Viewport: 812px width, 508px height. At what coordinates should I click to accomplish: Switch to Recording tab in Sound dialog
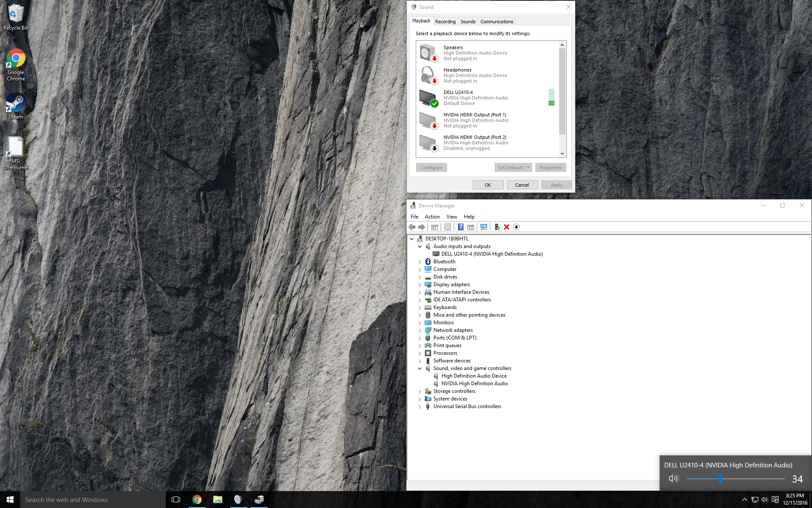click(445, 22)
